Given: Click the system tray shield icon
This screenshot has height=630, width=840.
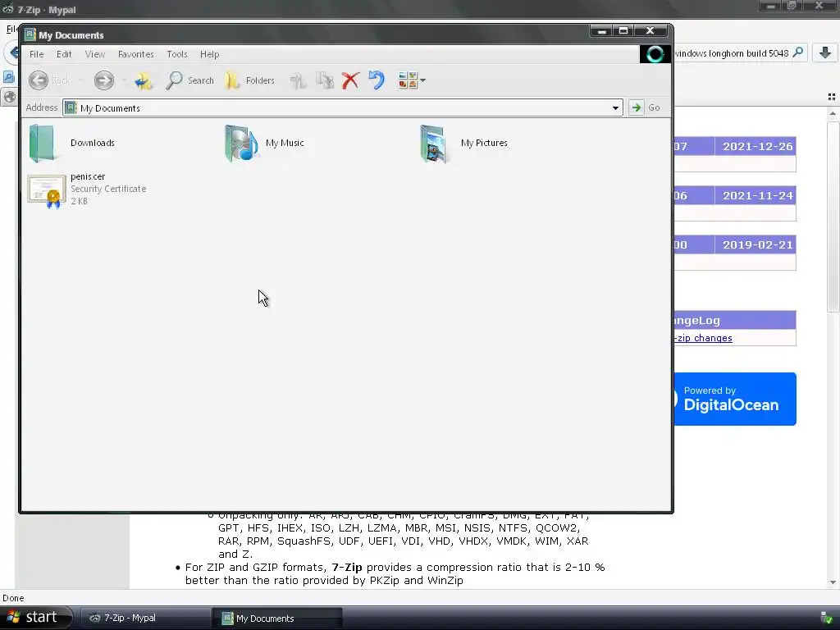Looking at the screenshot, I should 827,618.
